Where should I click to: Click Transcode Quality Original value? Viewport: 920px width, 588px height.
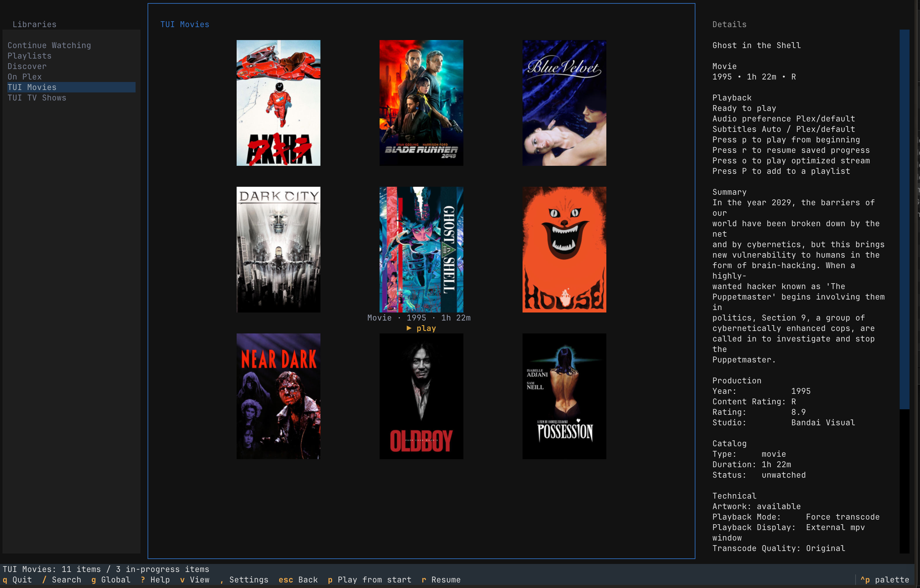(826, 548)
